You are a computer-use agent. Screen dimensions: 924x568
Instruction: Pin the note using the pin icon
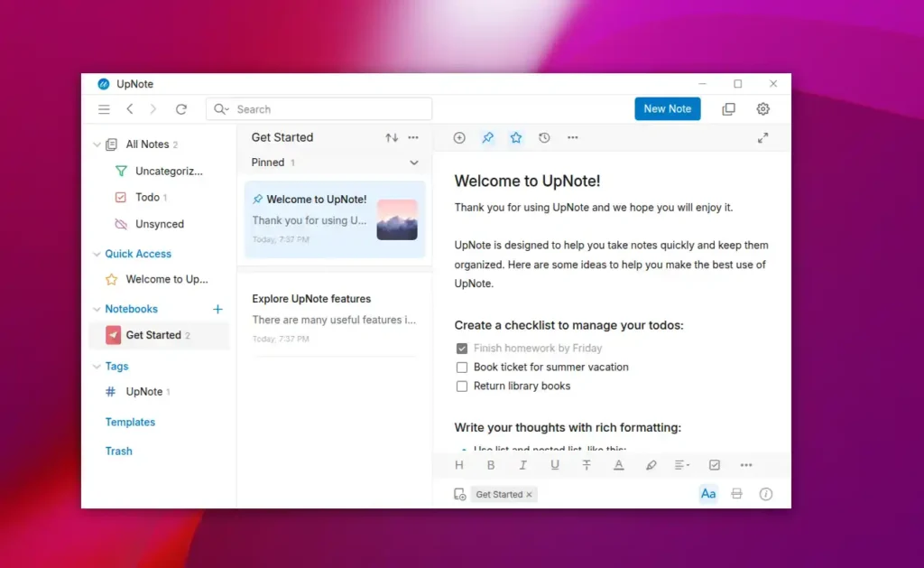[x=487, y=138]
